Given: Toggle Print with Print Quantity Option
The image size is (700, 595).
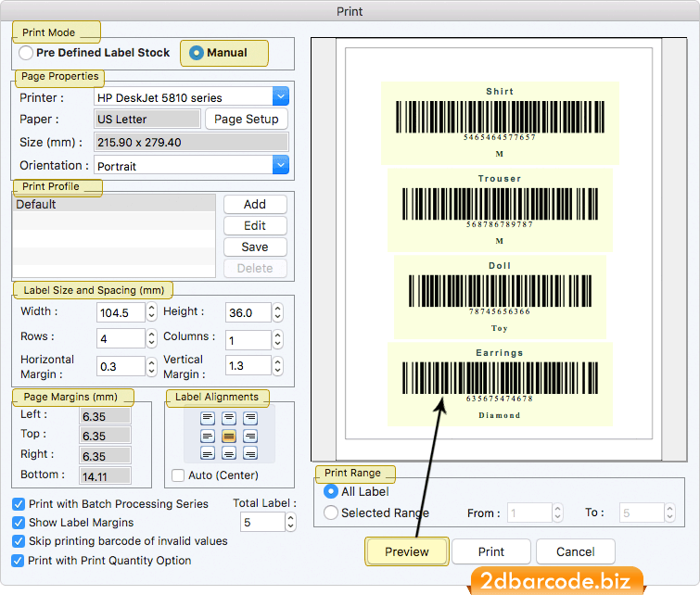Looking at the screenshot, I should [x=19, y=561].
